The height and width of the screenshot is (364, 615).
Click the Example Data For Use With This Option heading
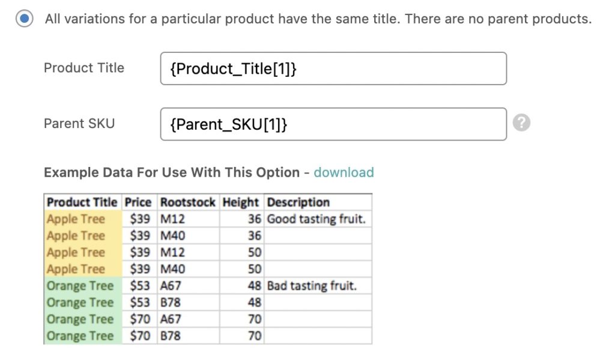pyautogui.click(x=174, y=172)
